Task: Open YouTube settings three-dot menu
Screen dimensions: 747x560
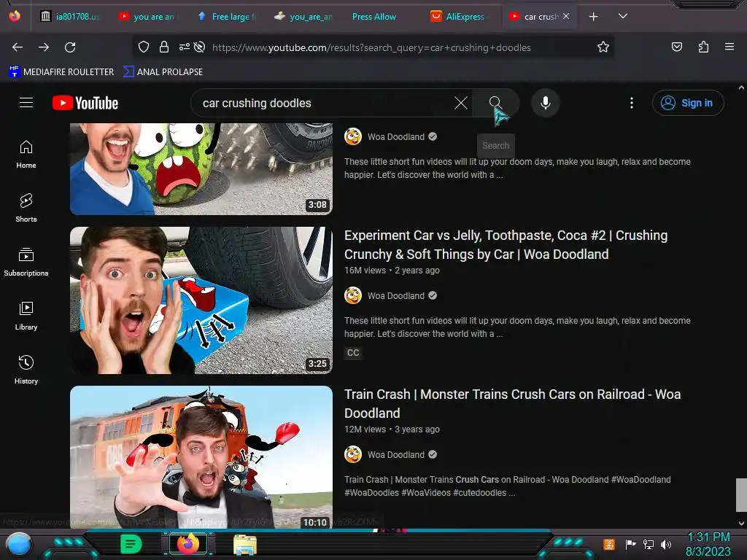Action: [632, 103]
